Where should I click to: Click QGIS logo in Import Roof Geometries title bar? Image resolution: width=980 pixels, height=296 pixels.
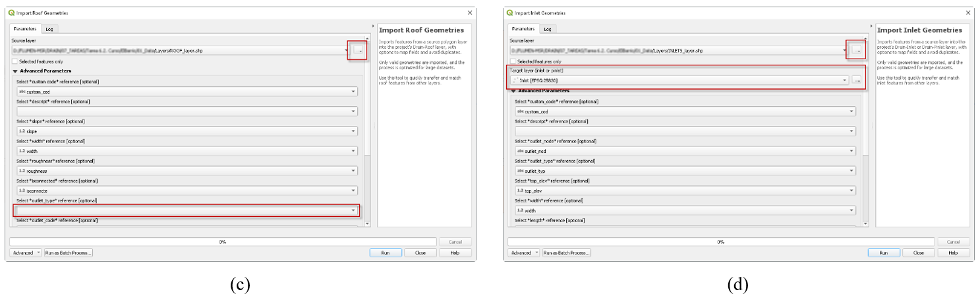coord(12,13)
